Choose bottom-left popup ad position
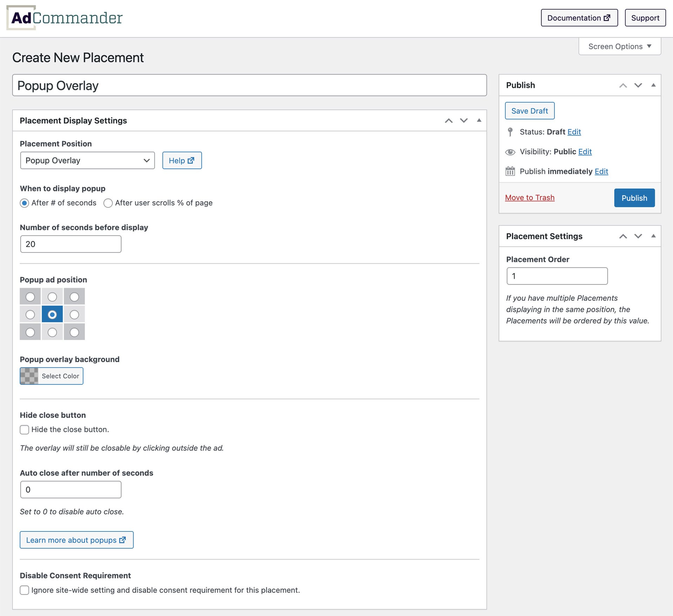673x616 pixels. (30, 332)
